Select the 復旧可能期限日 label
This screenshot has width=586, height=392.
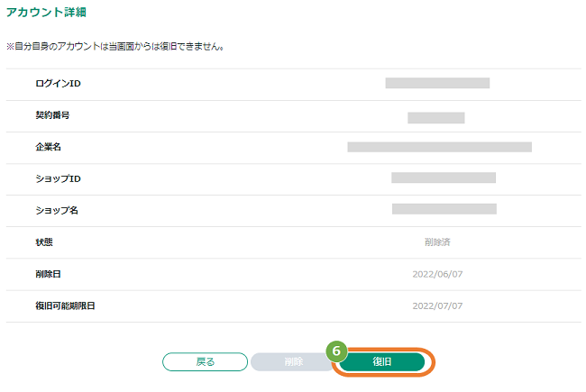click(65, 305)
